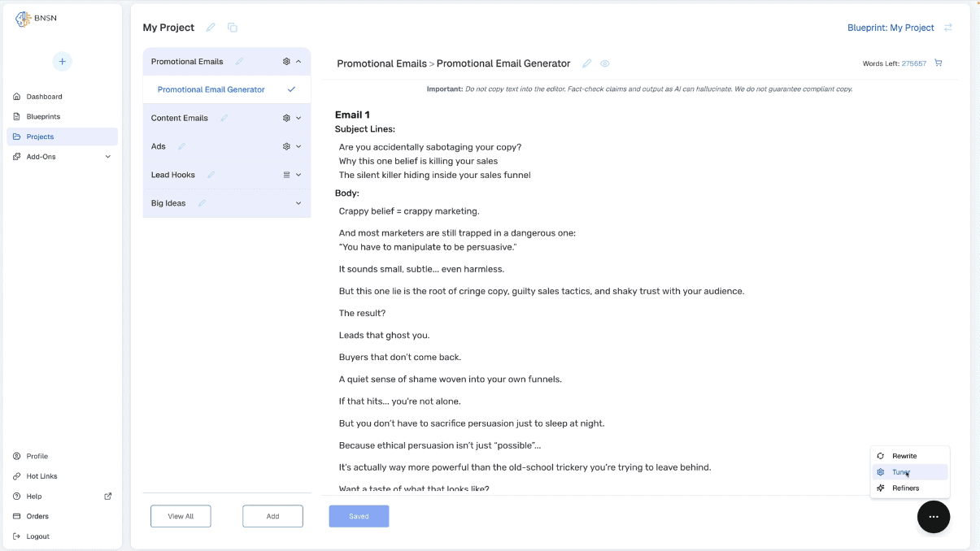The height and width of the screenshot is (551, 980).
Task: Open settings gear for Content Emails
Action: pyautogui.click(x=286, y=118)
